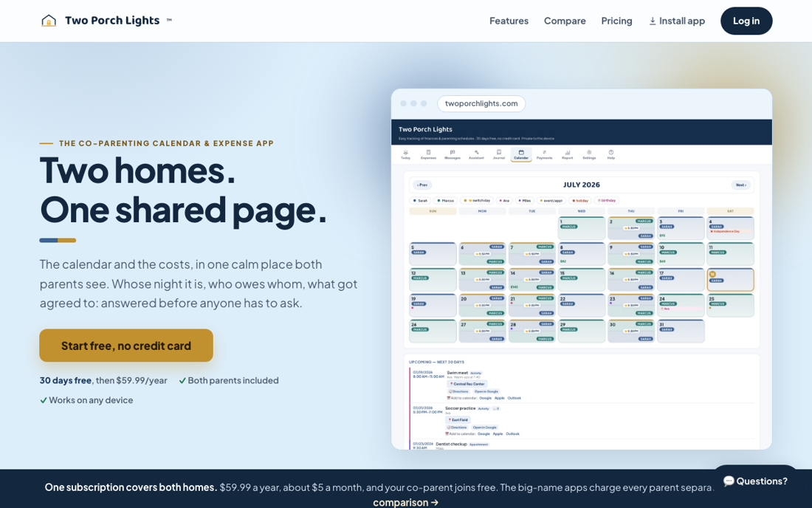Add Swim meet to Google calendar
This screenshot has height=508, width=812.
pos(485,398)
